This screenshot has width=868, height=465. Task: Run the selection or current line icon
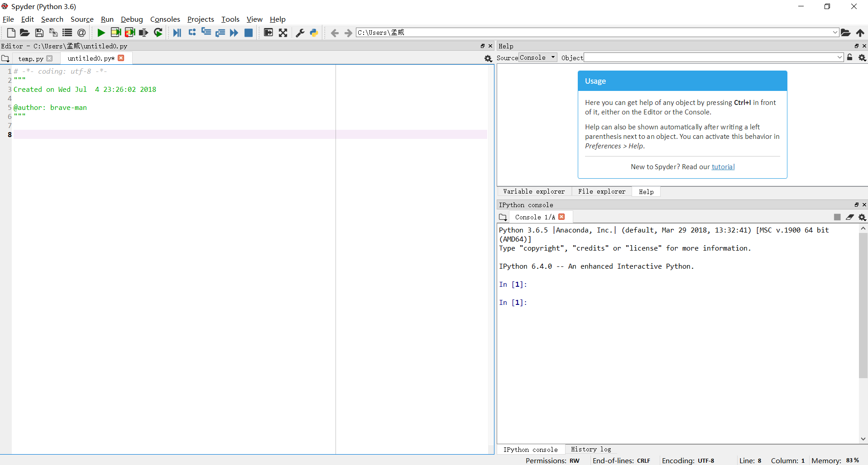[144, 33]
